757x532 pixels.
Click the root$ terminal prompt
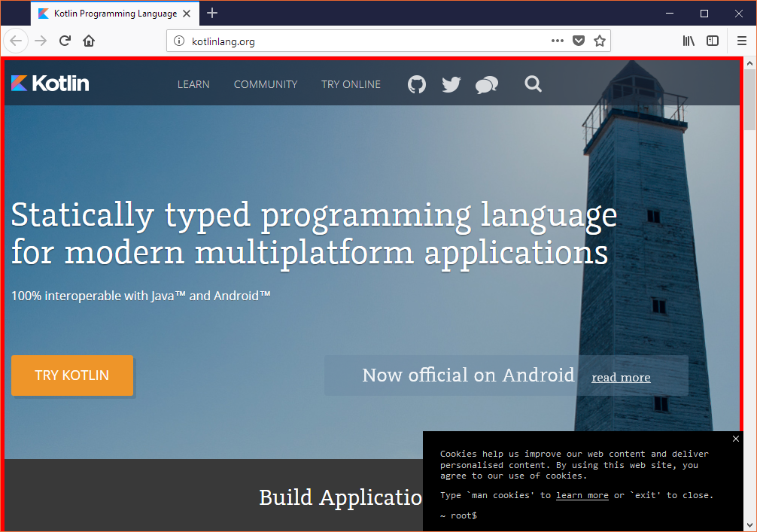pos(459,515)
